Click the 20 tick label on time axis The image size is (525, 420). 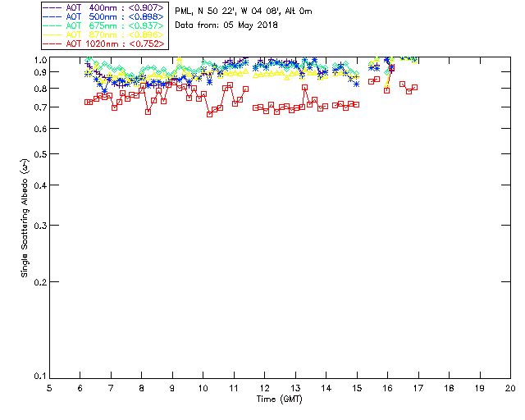[x=510, y=388]
